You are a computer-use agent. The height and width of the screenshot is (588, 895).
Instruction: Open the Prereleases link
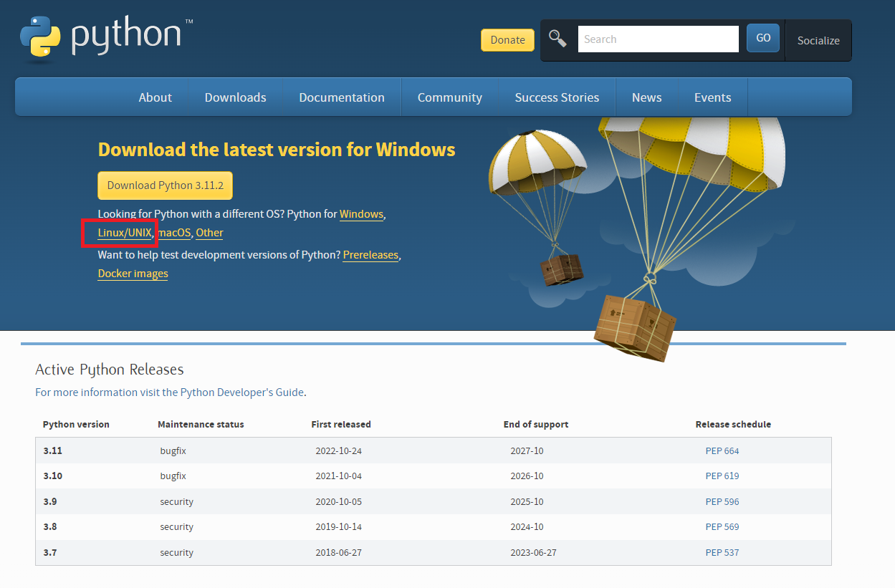pos(370,255)
